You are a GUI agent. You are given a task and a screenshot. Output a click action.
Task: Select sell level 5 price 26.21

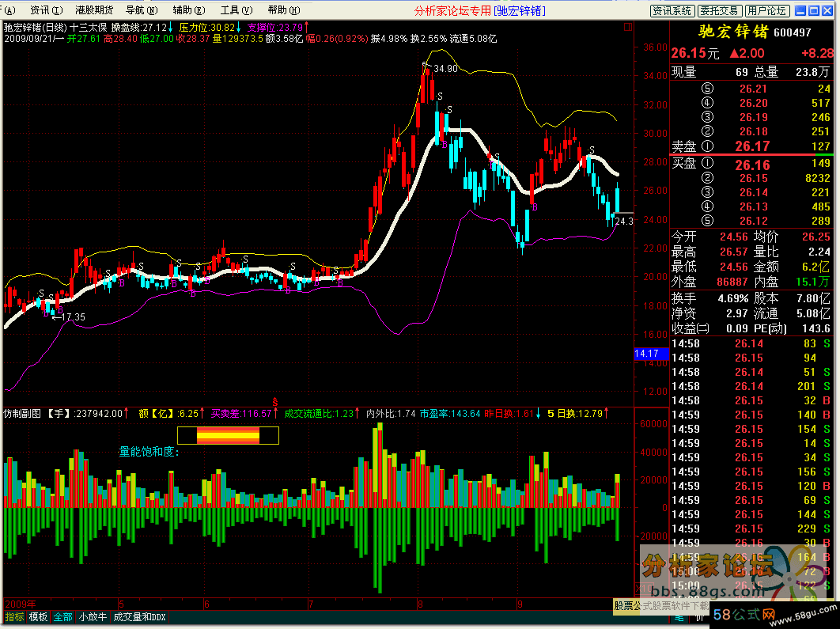point(753,89)
